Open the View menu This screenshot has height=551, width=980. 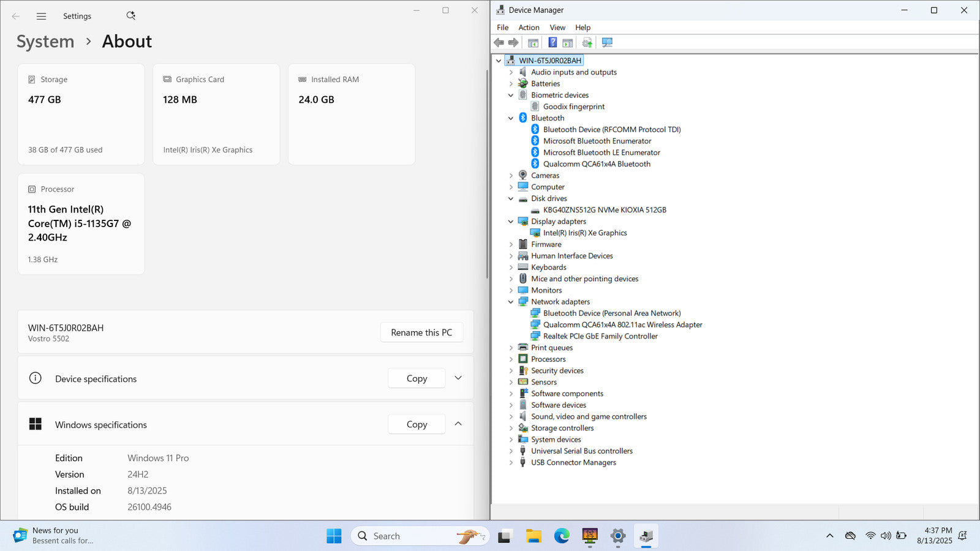click(557, 28)
